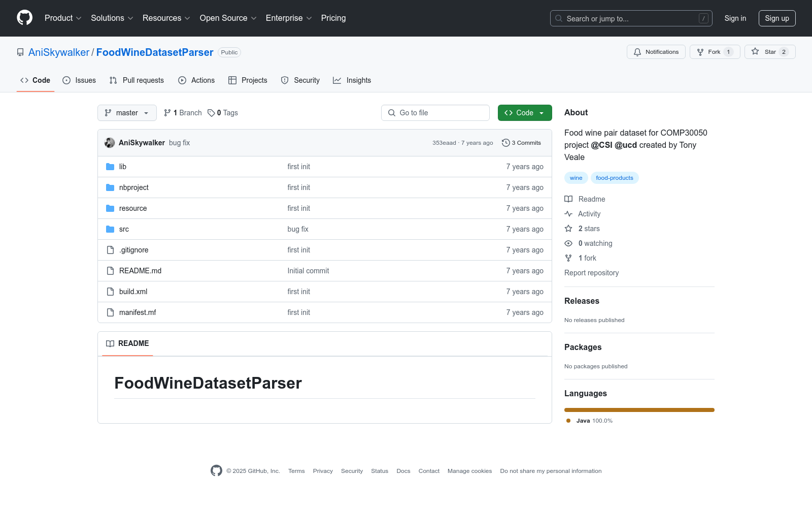The width and height of the screenshot is (812, 508).
Task: Click the .gitignore file icon
Action: [x=110, y=250]
